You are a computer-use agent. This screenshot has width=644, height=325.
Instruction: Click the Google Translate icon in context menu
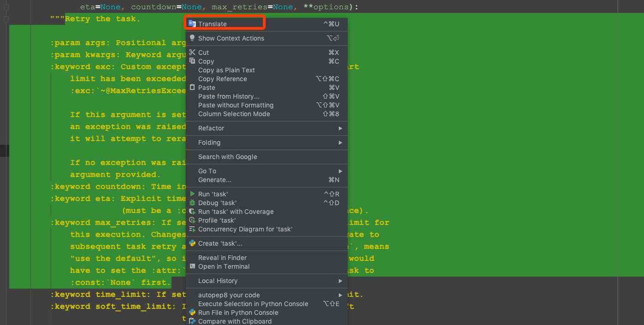pyautogui.click(x=192, y=24)
